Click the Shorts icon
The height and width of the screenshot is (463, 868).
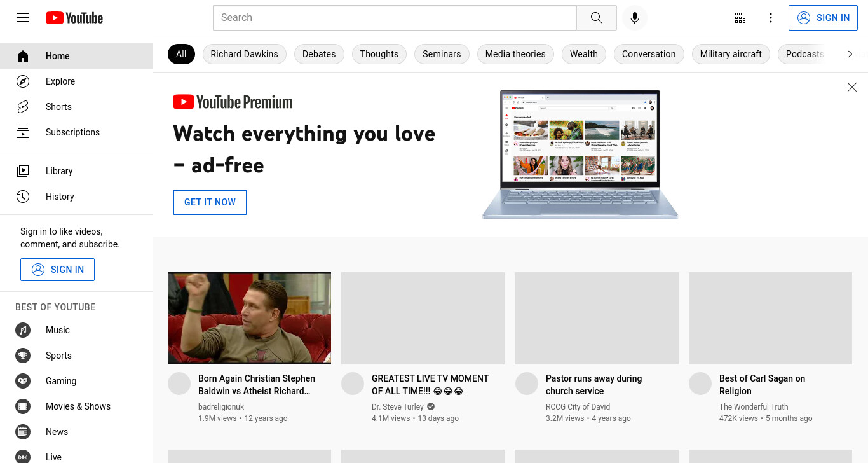pos(23,107)
